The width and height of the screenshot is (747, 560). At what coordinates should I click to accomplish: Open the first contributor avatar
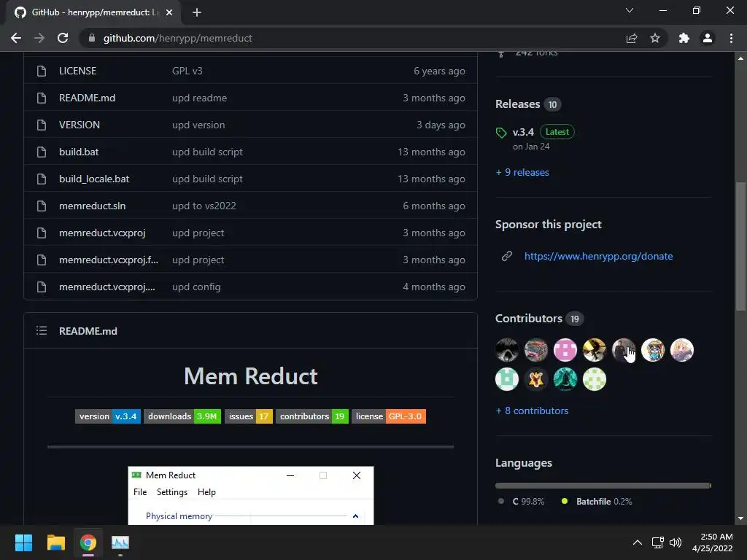[x=507, y=350]
